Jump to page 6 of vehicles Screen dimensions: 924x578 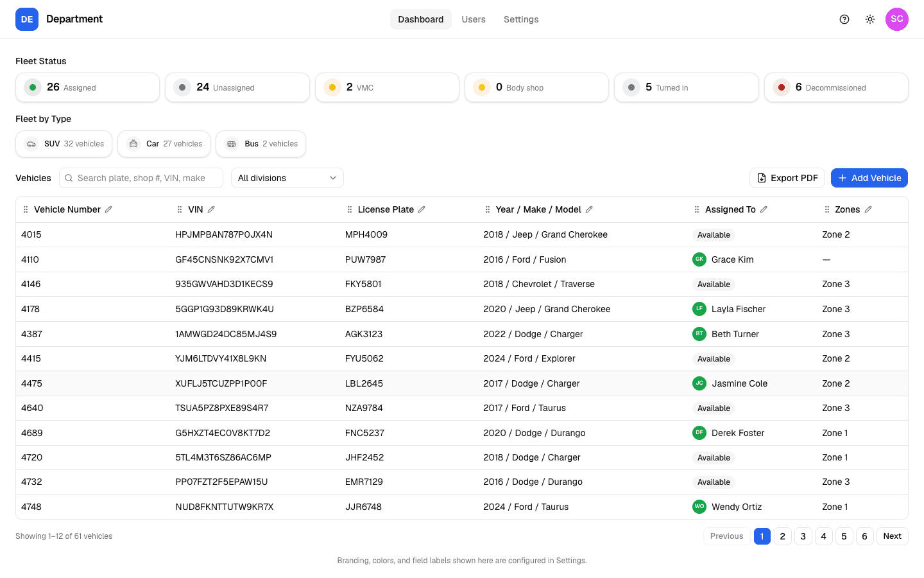[865, 536]
